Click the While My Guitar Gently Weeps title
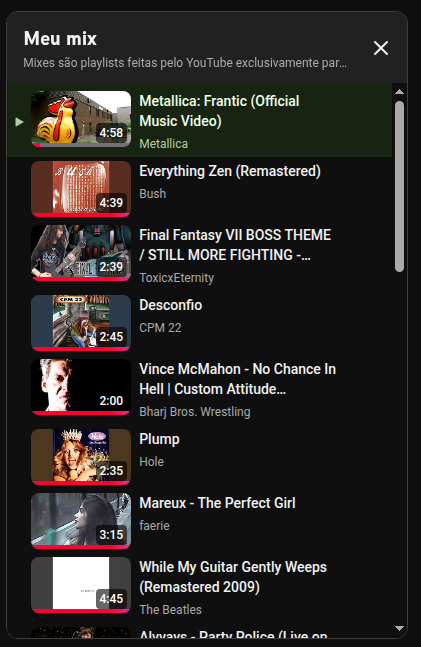 tap(233, 577)
